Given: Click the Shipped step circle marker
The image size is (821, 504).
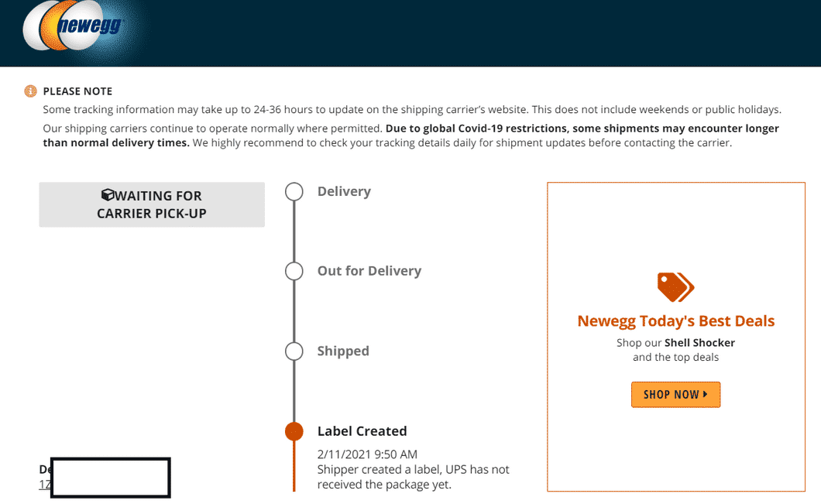Looking at the screenshot, I should tap(294, 351).
